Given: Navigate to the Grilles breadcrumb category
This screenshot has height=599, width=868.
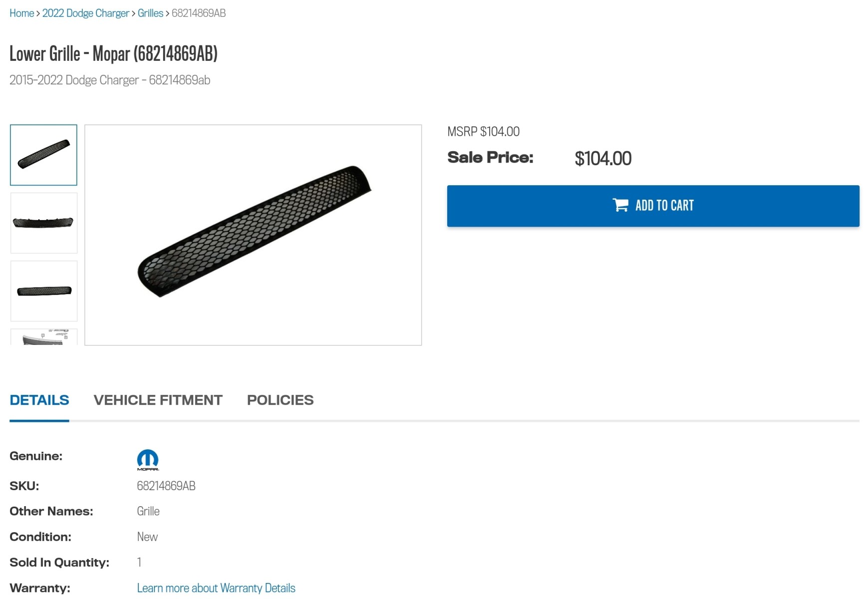Looking at the screenshot, I should pos(150,13).
